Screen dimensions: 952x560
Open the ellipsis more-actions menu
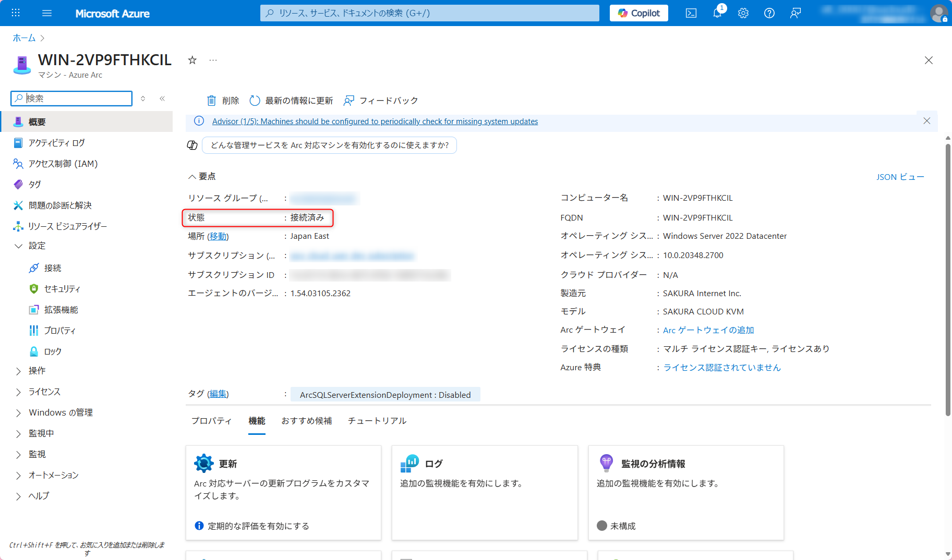click(213, 60)
